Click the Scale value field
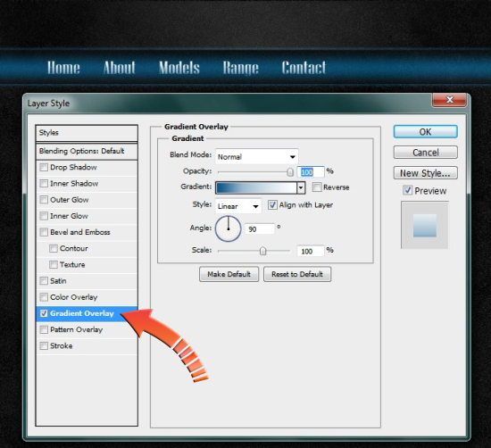The height and width of the screenshot is (448, 491). [x=311, y=251]
